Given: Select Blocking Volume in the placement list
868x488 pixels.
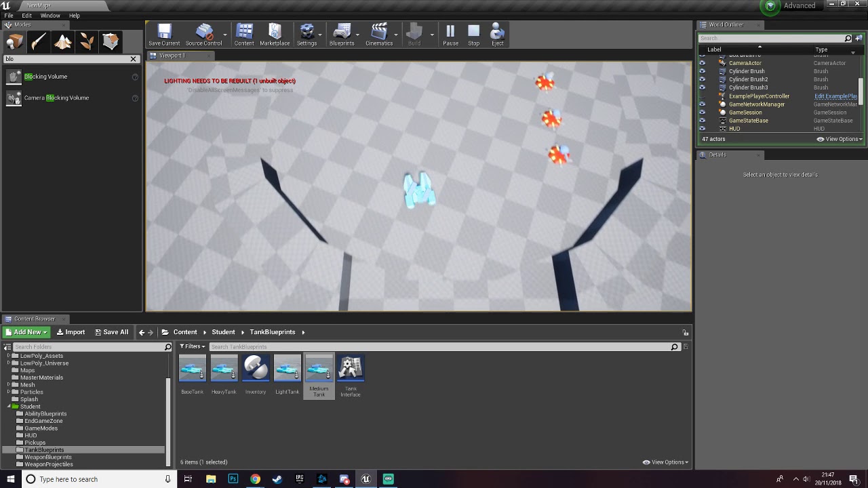Looking at the screenshot, I should [x=71, y=77].
